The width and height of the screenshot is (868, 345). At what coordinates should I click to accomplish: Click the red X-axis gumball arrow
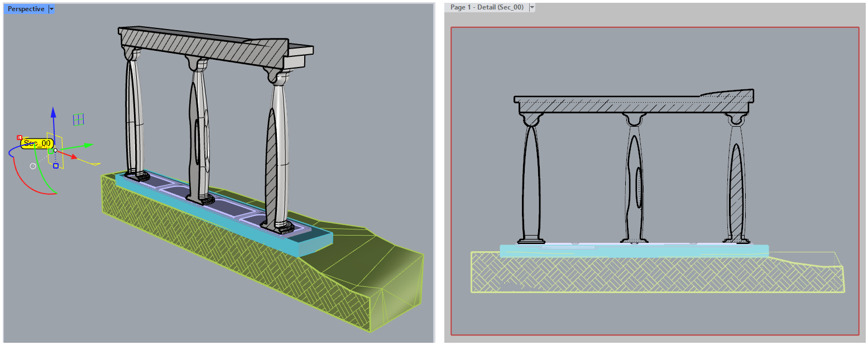tap(74, 156)
